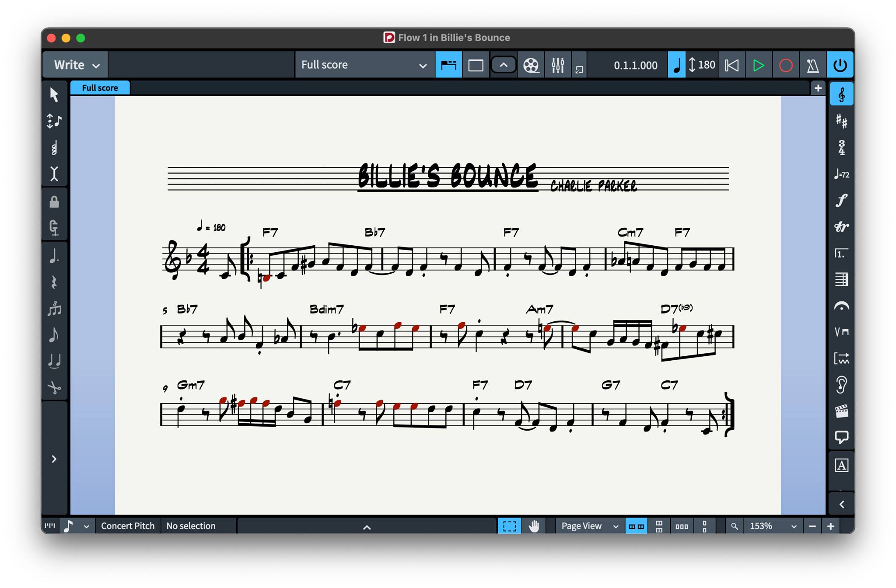Viewport: 896px width, 588px height.
Task: Select the Scissors tool
Action: pyautogui.click(x=54, y=387)
